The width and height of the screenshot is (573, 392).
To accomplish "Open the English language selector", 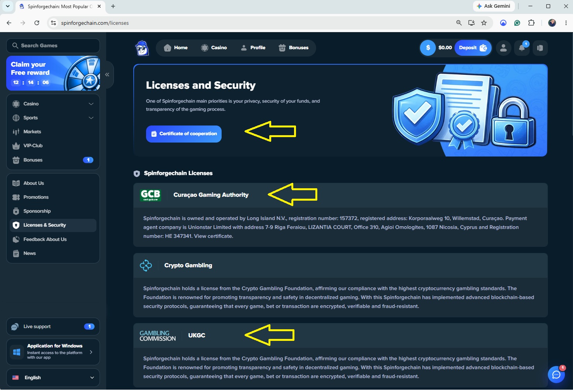I will click(53, 378).
